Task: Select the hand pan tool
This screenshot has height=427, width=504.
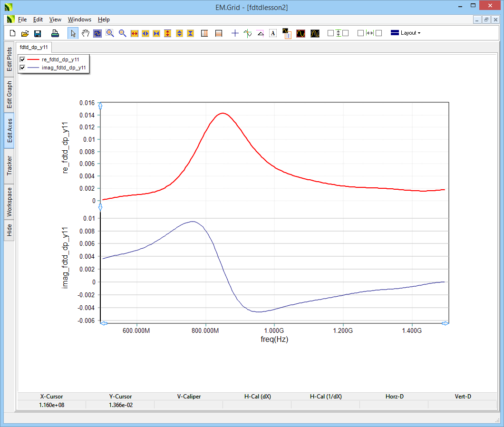Action: [85, 33]
